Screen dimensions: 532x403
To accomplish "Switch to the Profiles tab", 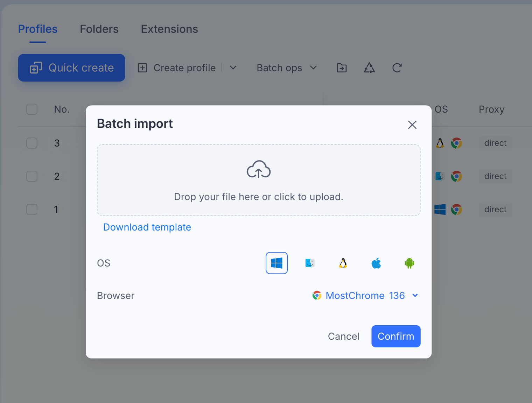I will pyautogui.click(x=38, y=29).
